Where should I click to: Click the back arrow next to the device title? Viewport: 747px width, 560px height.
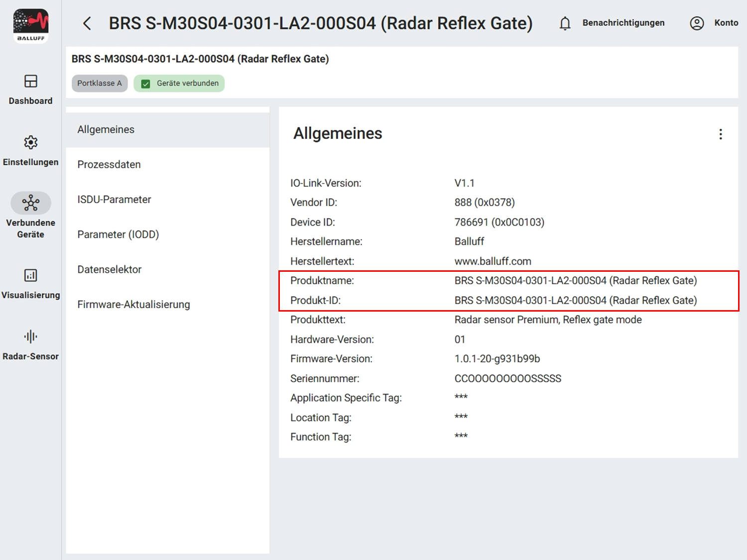pyautogui.click(x=87, y=23)
